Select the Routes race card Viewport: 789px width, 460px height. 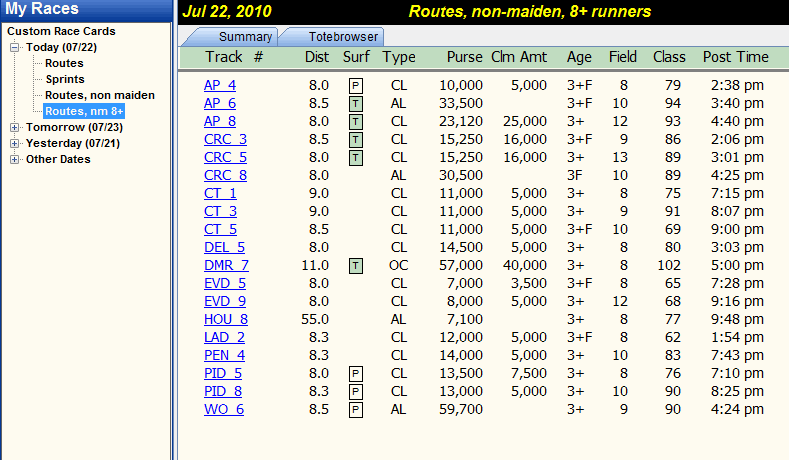tap(64, 63)
